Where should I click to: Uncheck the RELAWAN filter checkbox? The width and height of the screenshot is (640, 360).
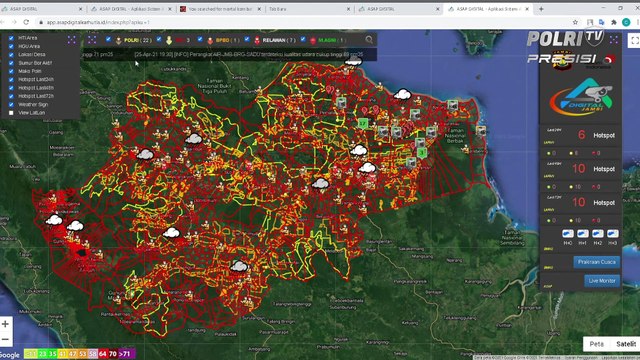point(247,39)
